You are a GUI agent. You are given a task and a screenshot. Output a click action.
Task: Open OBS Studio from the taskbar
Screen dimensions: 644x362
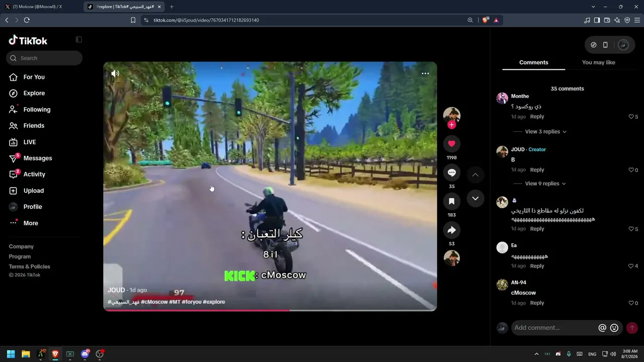(x=100, y=354)
